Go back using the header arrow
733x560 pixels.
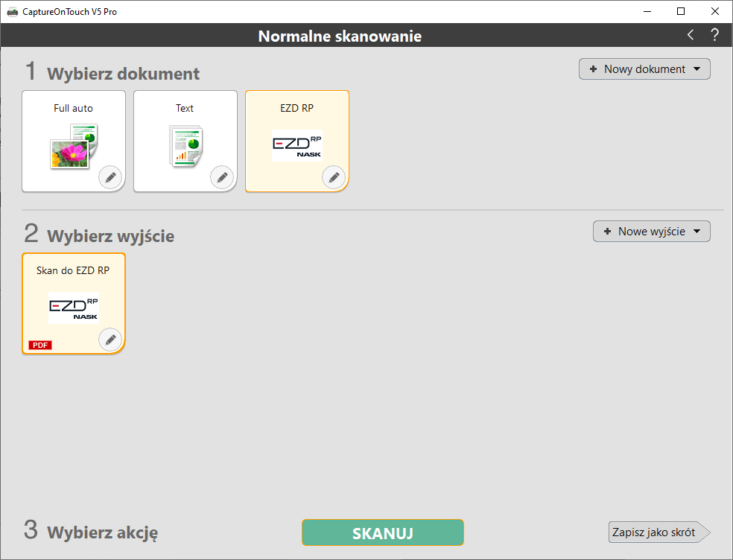point(691,35)
